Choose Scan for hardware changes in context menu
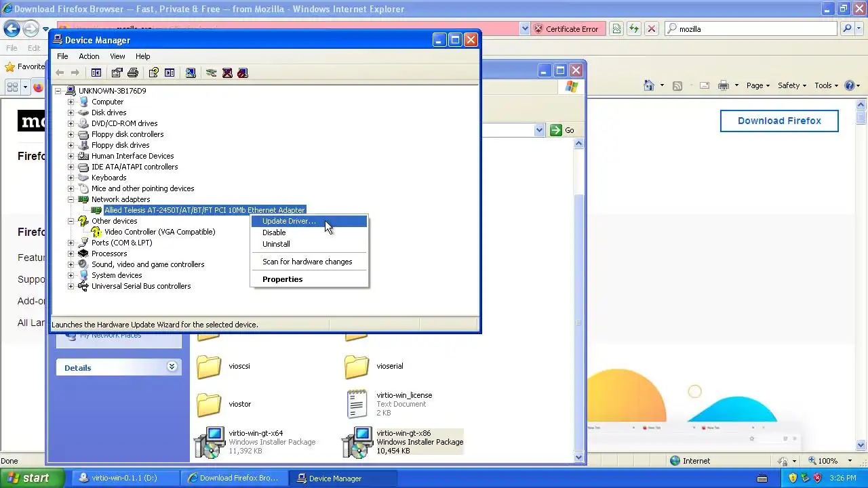The height and width of the screenshot is (488, 868). [309, 262]
